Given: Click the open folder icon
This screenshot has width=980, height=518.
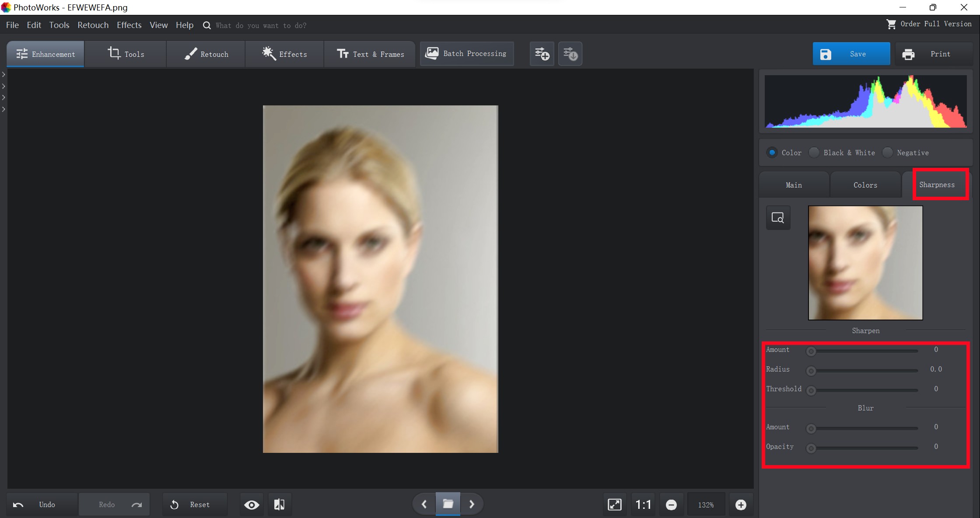Looking at the screenshot, I should [448, 504].
